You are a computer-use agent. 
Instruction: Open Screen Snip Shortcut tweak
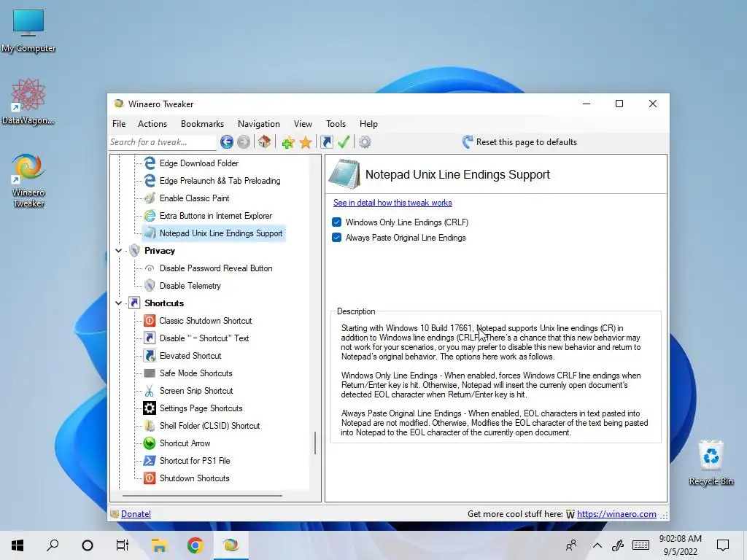coord(196,391)
